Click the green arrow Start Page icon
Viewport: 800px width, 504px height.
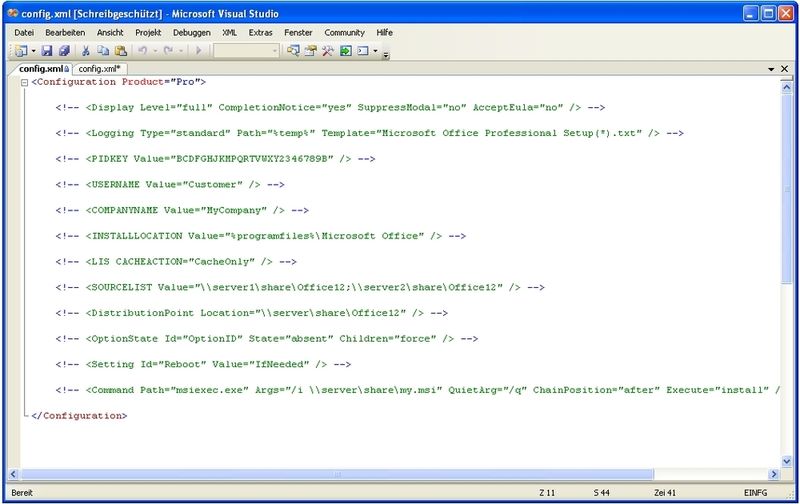(x=345, y=51)
